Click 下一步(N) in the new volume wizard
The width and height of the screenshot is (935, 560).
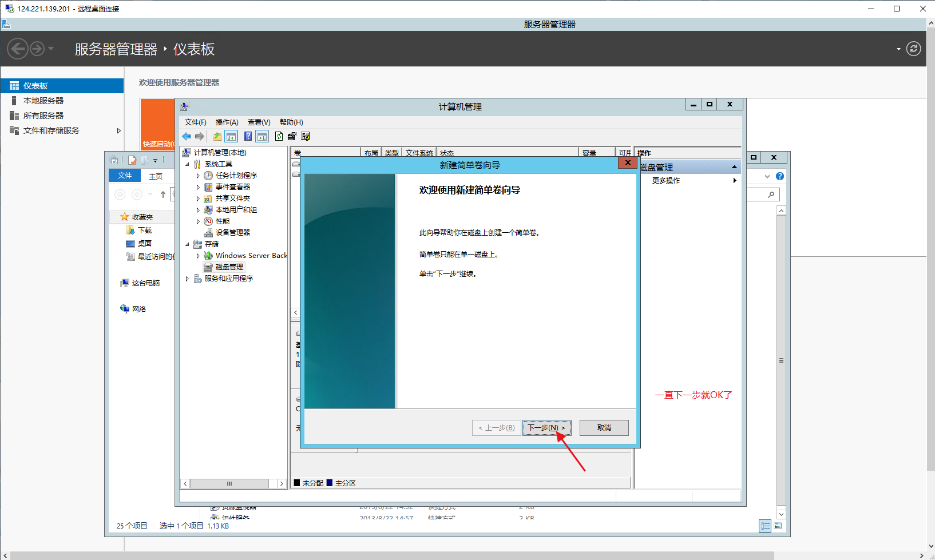(546, 428)
